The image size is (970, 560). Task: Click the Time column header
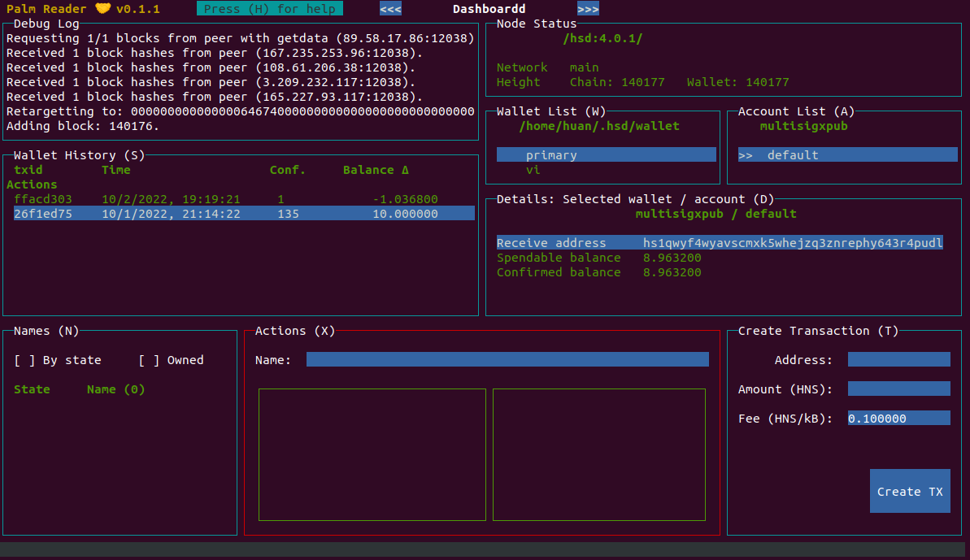(115, 169)
